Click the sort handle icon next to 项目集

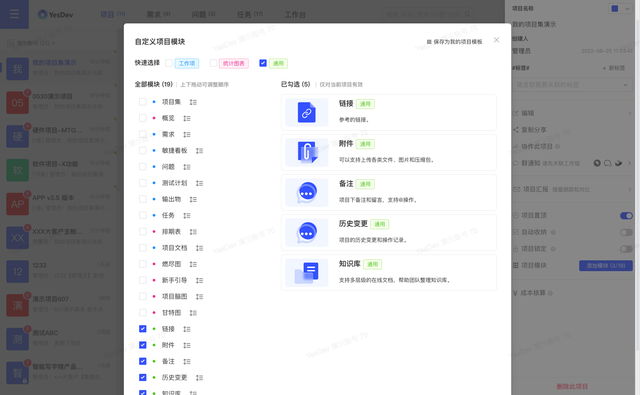[x=193, y=102]
